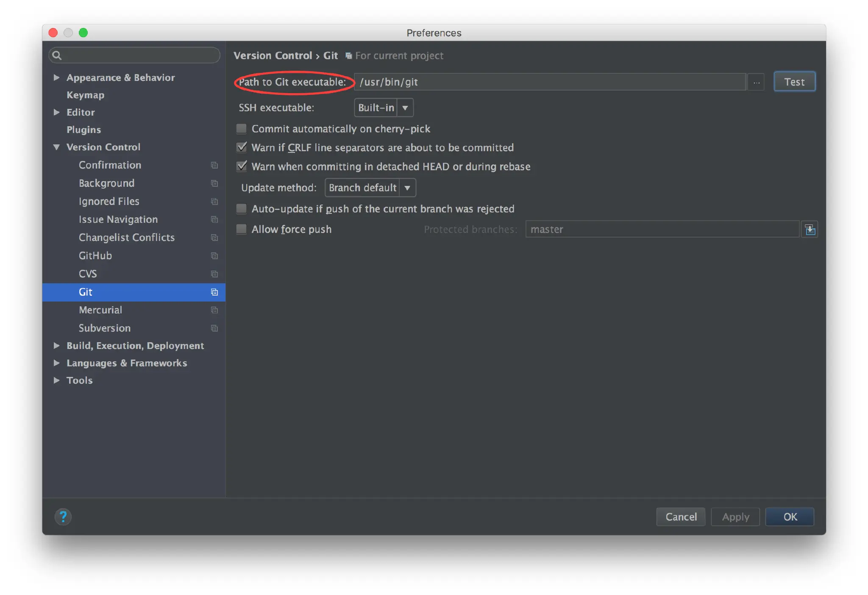
Task: Uncheck Warn when committing in detached HEAD
Action: [242, 166]
